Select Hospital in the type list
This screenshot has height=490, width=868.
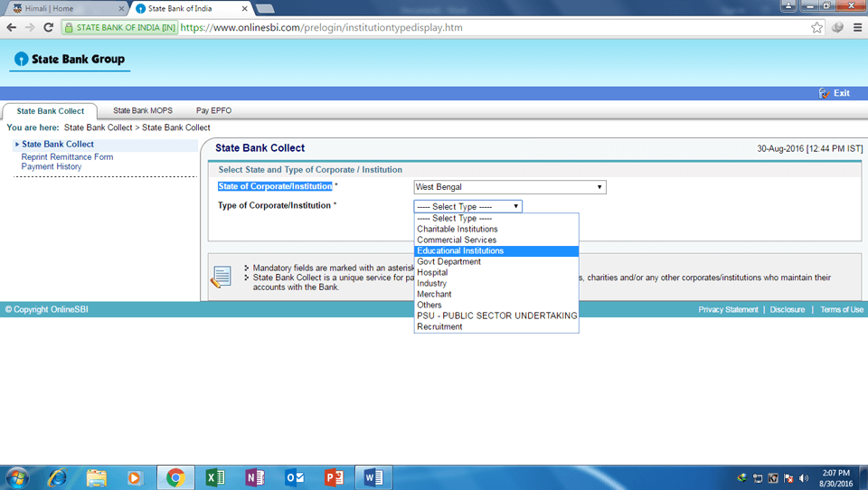[496, 272]
